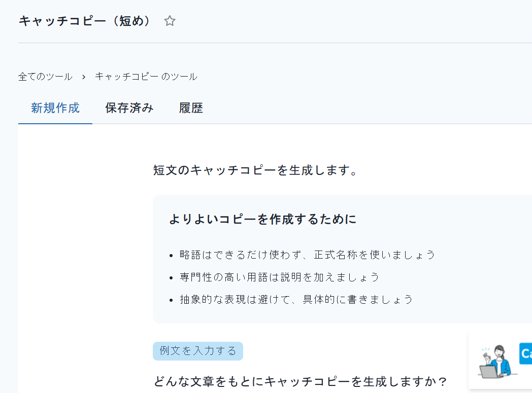Image resolution: width=532 pixels, height=393 pixels.
Task: Favorite this tool with the star icon
Action: click(x=170, y=21)
